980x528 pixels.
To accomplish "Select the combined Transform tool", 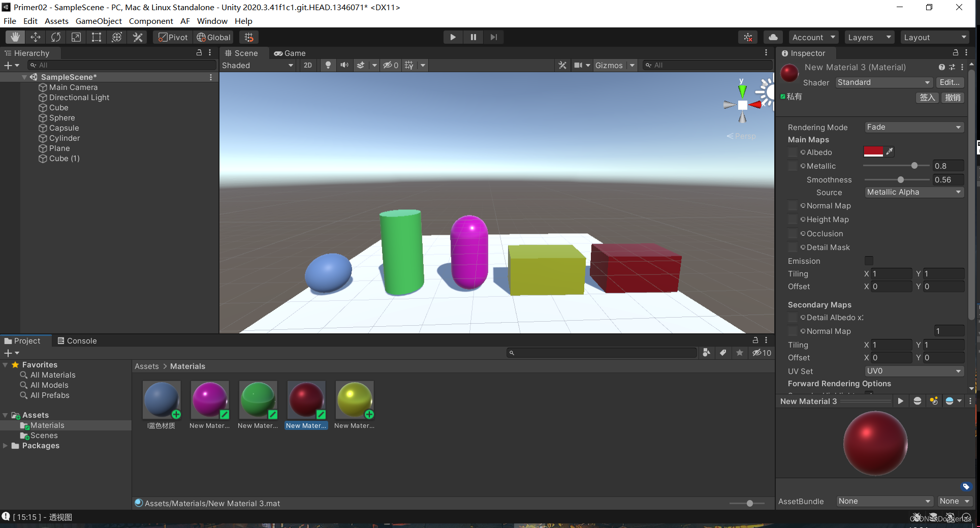I will tap(117, 37).
